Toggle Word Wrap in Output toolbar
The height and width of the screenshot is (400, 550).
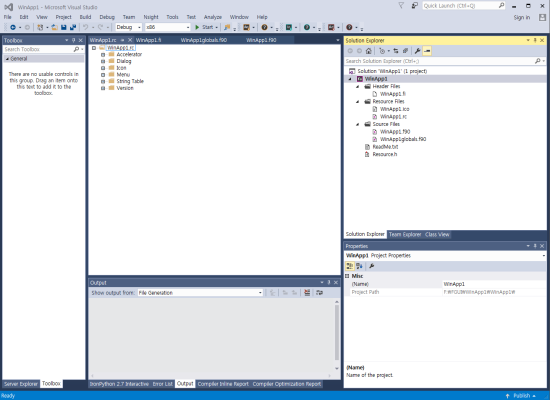coord(319,293)
